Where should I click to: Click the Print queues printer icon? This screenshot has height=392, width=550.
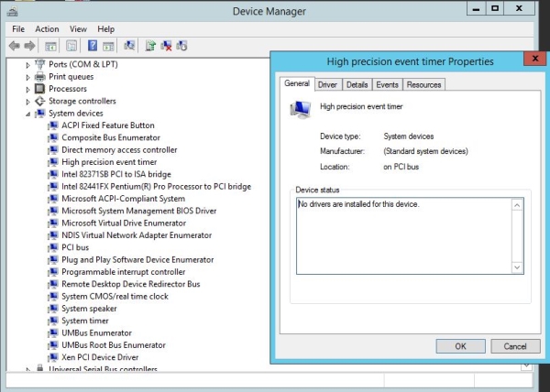[39, 77]
